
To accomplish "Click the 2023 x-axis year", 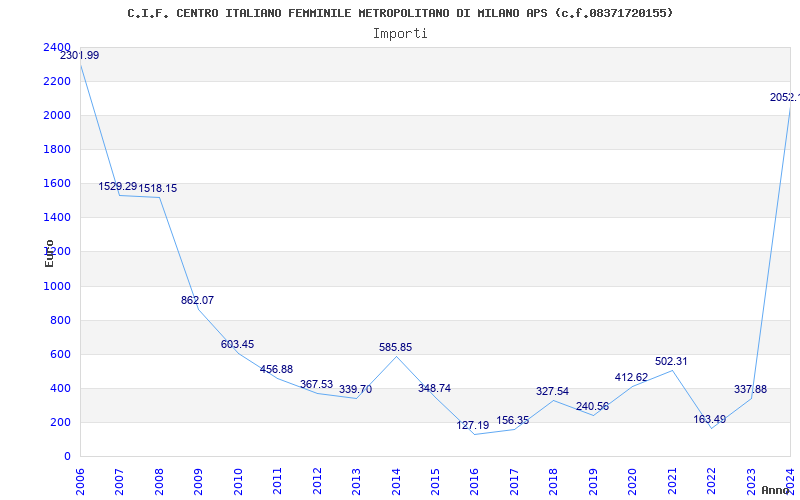I will pos(751,482).
